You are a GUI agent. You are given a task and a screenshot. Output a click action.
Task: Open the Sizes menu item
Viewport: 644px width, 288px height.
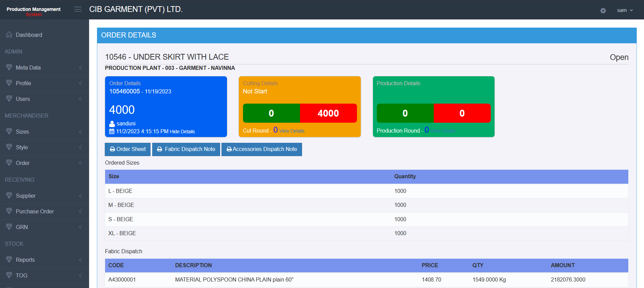22,132
